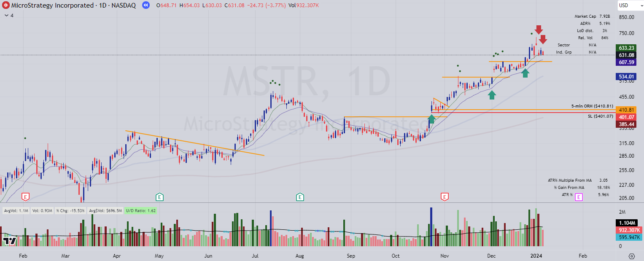
Task: Select the 5-min ORH ($410.81) line label
Action: point(592,106)
